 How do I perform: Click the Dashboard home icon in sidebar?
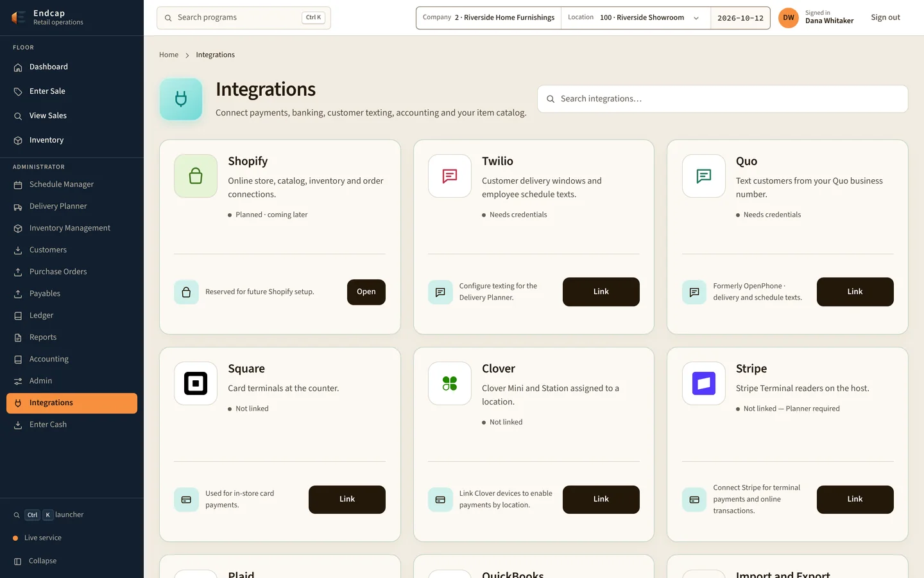pos(18,67)
